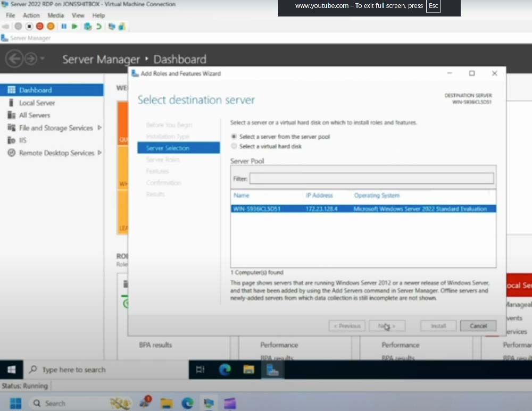
Task: Open Microsoft Edge in the VM taskbar
Action: [x=225, y=370]
